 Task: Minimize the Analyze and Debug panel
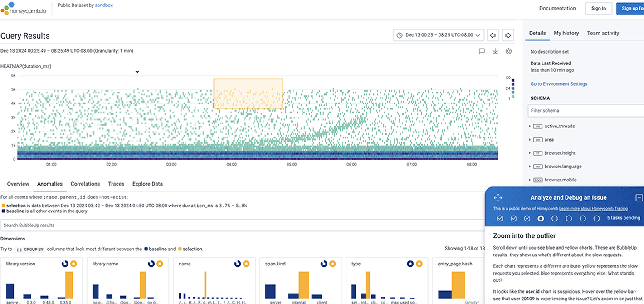coord(639,198)
